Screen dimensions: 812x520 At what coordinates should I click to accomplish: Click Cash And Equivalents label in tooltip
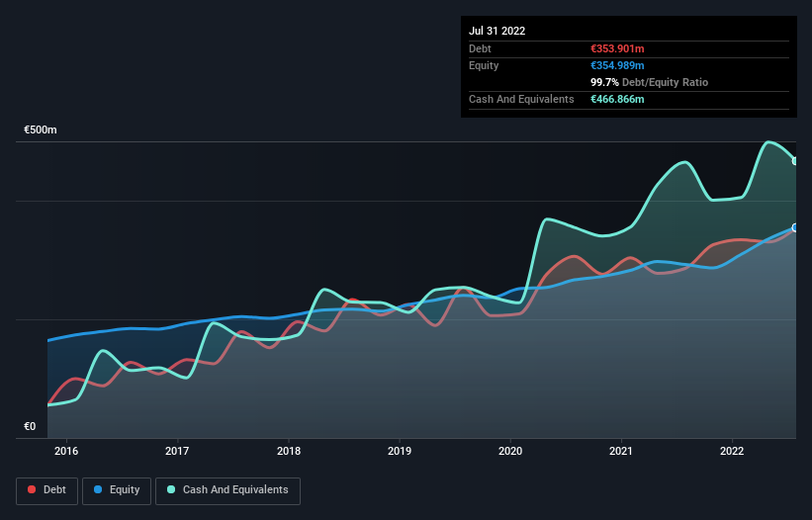[x=521, y=99]
